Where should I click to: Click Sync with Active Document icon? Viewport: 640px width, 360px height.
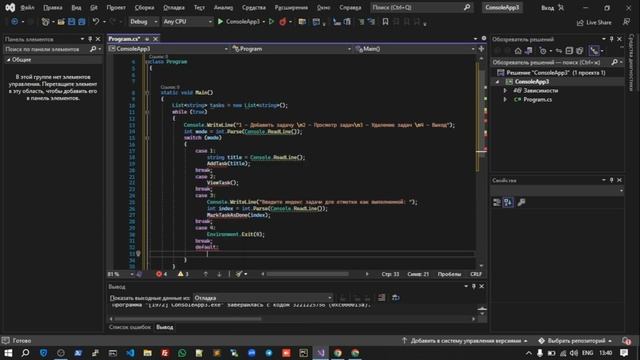click(559, 51)
